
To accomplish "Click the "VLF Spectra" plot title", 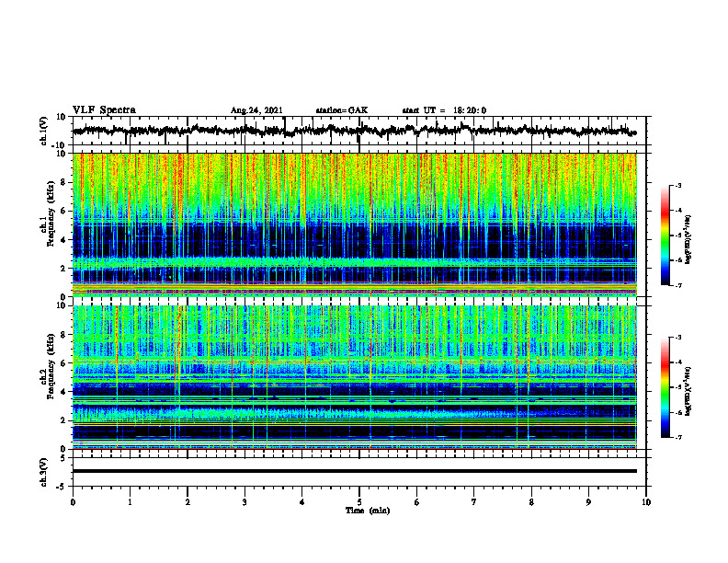I will [x=104, y=110].
